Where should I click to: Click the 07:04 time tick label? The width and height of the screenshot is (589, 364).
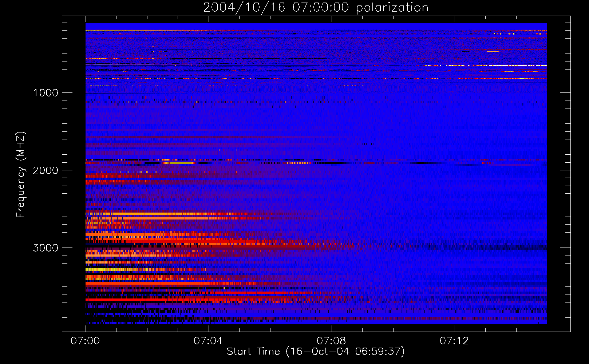point(208,341)
